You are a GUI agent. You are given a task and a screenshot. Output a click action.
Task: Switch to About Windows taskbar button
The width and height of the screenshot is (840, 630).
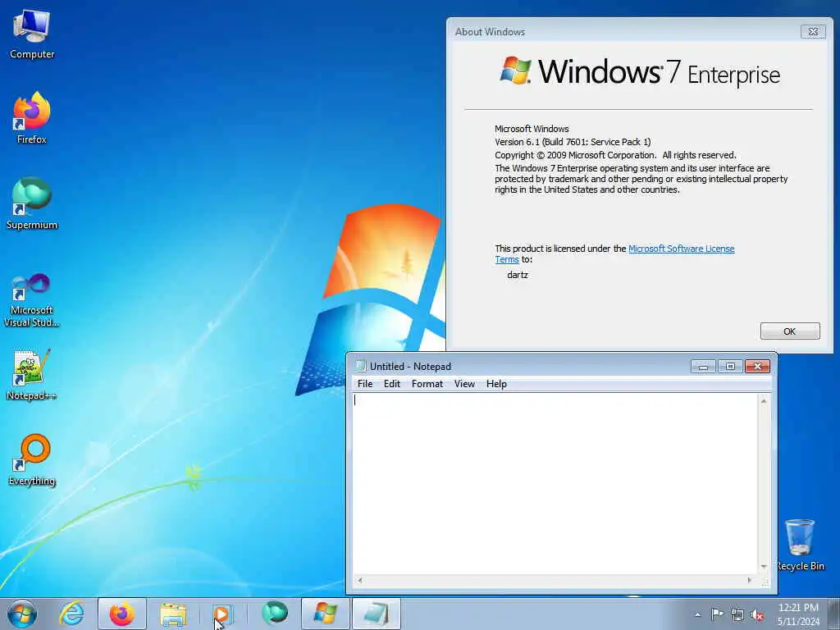(325, 614)
